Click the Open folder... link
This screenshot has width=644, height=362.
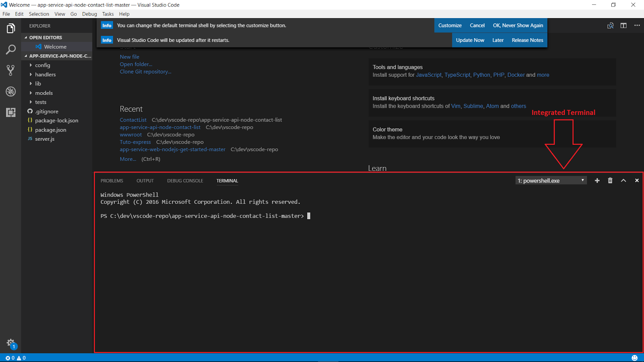pyautogui.click(x=136, y=64)
